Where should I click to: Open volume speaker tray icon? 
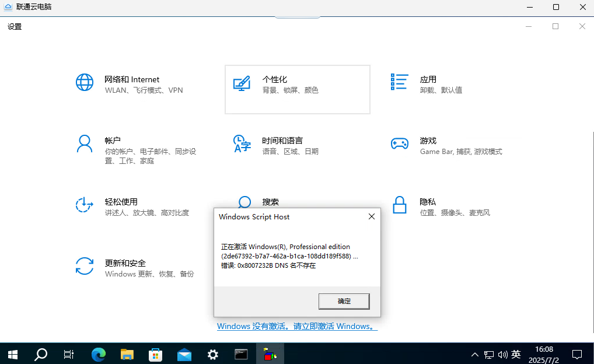tap(503, 355)
